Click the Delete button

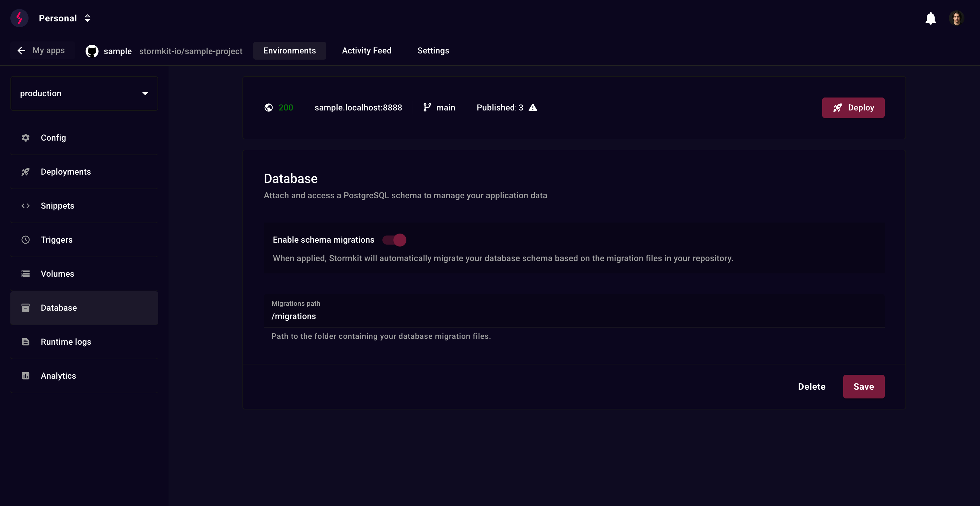click(811, 387)
